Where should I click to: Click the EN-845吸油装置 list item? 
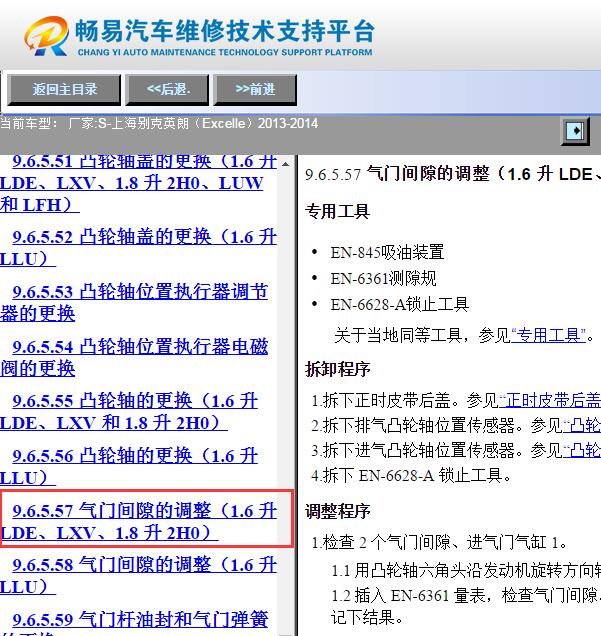(x=387, y=252)
